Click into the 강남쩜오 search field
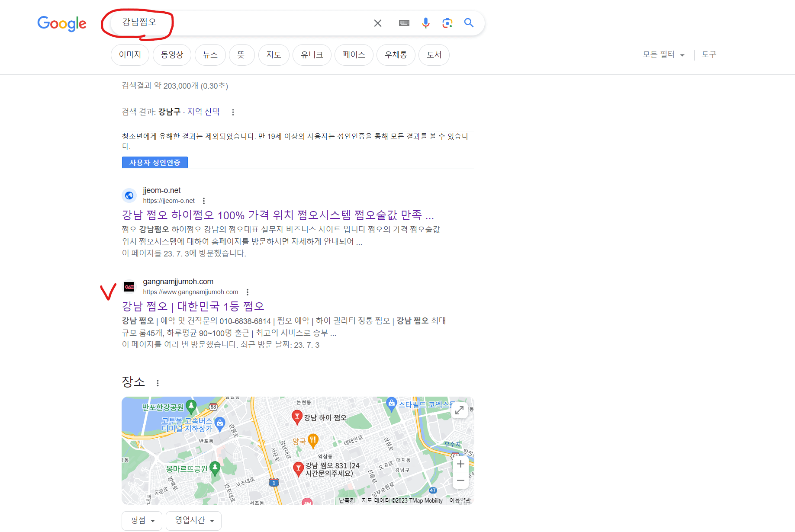Viewport: 795px width, 532px height. [x=242, y=22]
